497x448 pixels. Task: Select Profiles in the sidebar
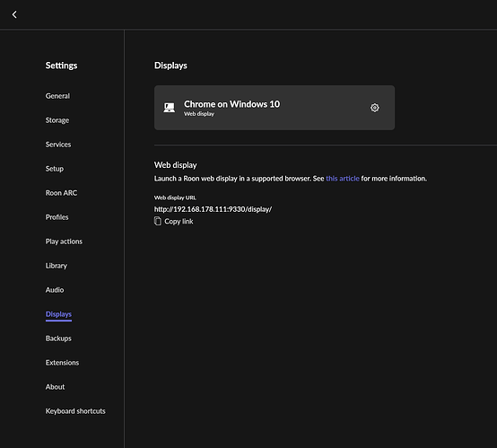click(x=57, y=217)
